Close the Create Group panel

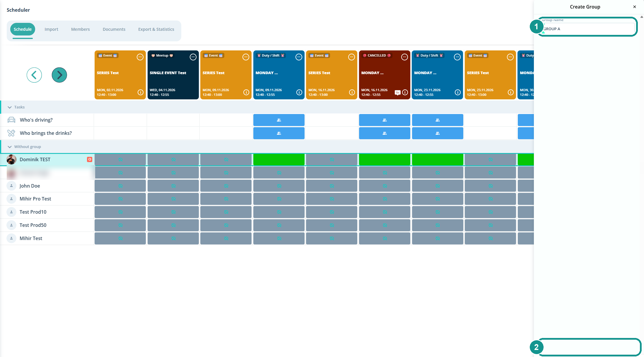coord(635,7)
